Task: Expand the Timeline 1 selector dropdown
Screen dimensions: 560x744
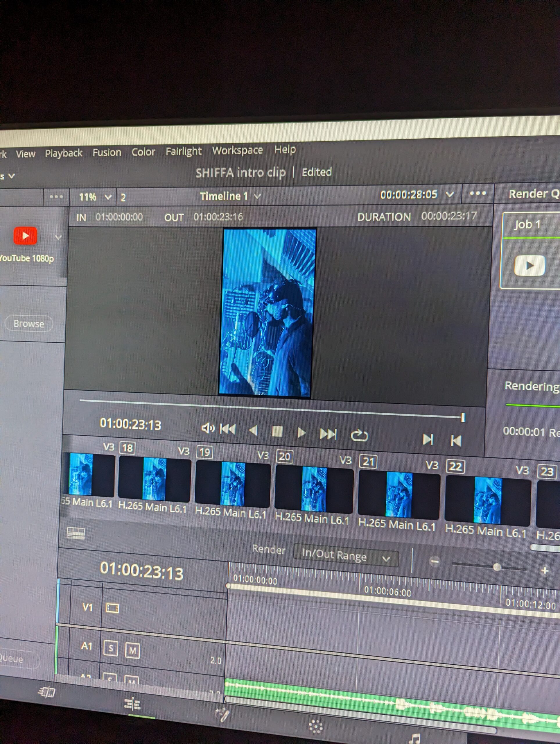Action: click(257, 196)
